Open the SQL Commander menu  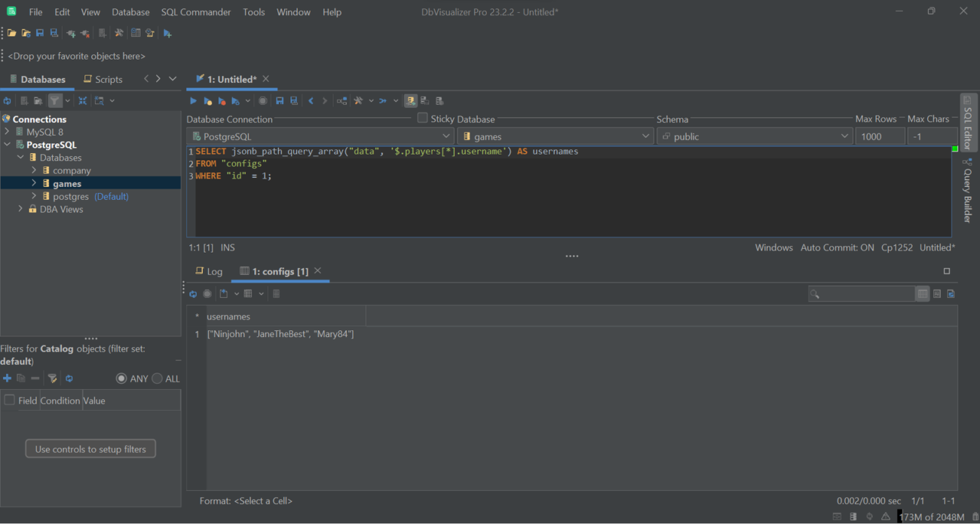tap(195, 11)
